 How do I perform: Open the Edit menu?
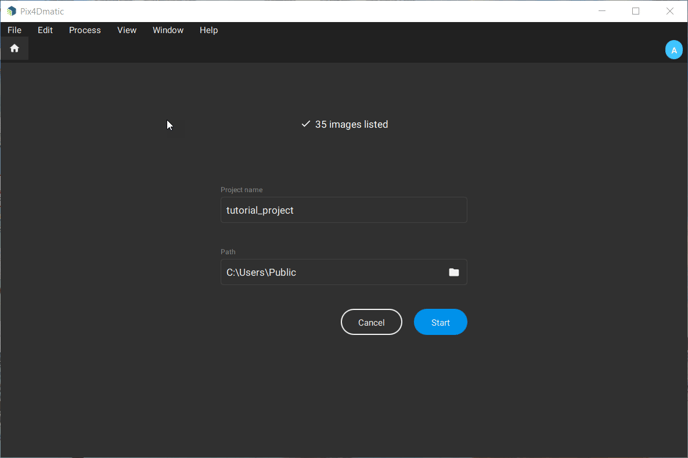tap(45, 30)
